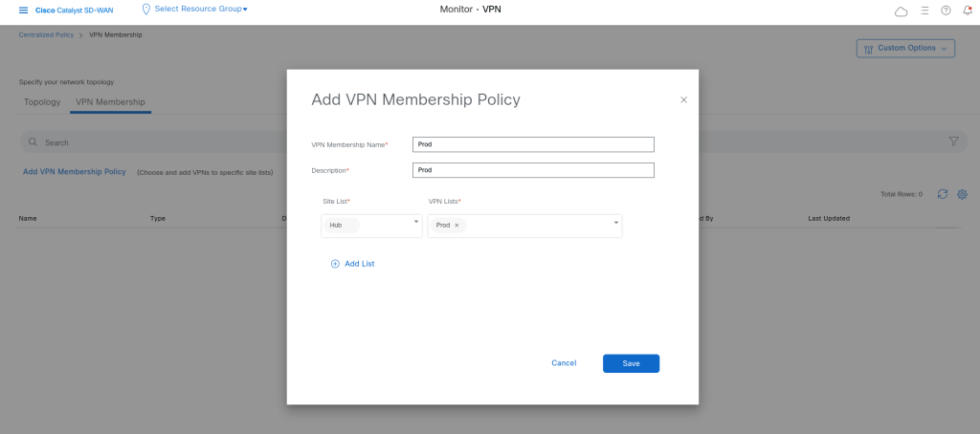Remove Prod tag from VPN Lists
Viewport: 980px width, 434px height.
coord(457,226)
